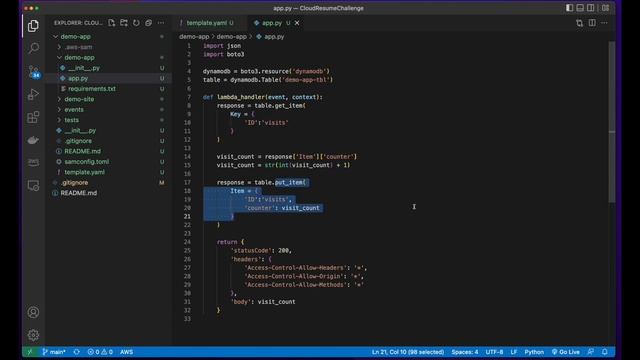Open Explorer more actions ellipsis
This screenshot has height=360, width=640.
point(161,23)
